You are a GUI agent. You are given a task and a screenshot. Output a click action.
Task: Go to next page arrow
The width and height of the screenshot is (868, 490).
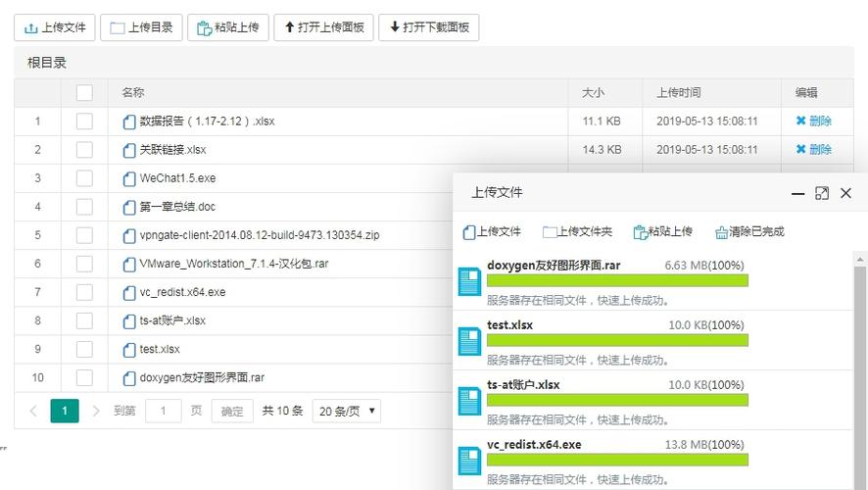[x=96, y=411]
